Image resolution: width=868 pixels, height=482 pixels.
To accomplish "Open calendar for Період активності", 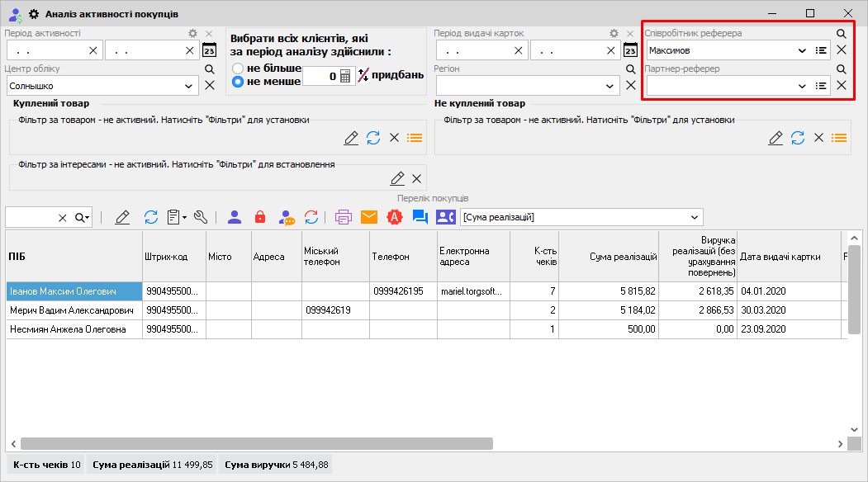I will coord(209,50).
